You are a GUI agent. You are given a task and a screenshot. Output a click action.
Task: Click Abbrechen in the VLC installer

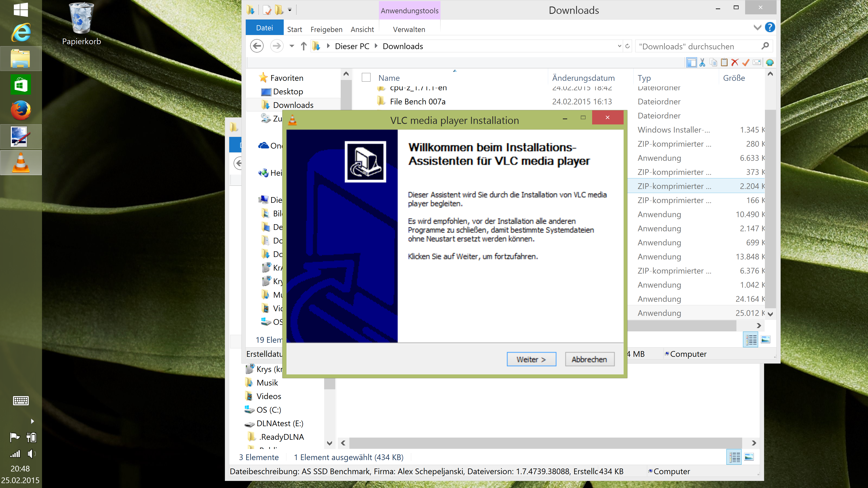[x=590, y=359]
